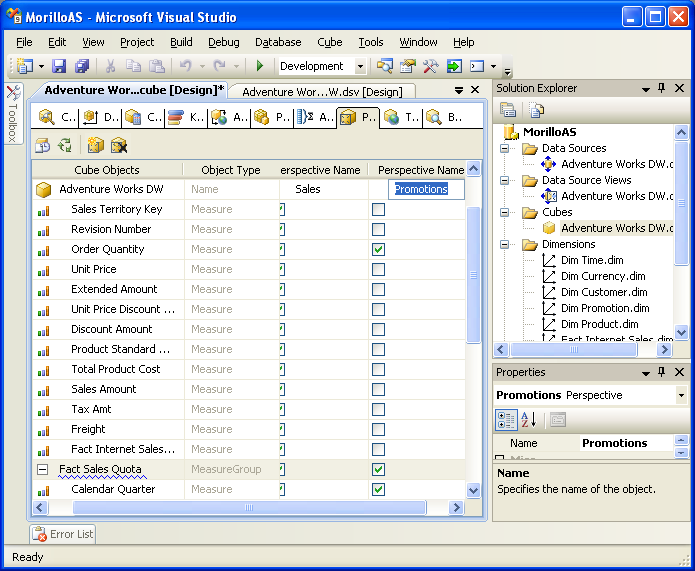Start debugging with green play icon
This screenshot has height=571, width=695.
pyautogui.click(x=260, y=66)
